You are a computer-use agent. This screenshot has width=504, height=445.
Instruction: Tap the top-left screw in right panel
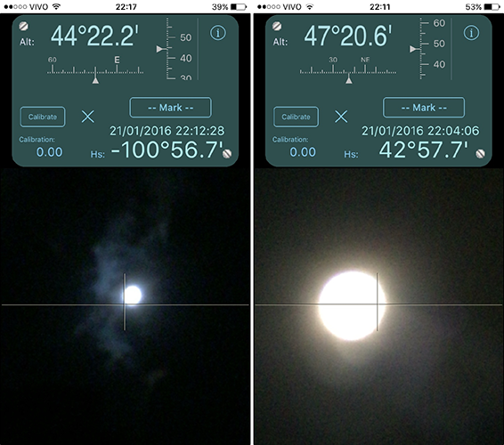(277, 26)
